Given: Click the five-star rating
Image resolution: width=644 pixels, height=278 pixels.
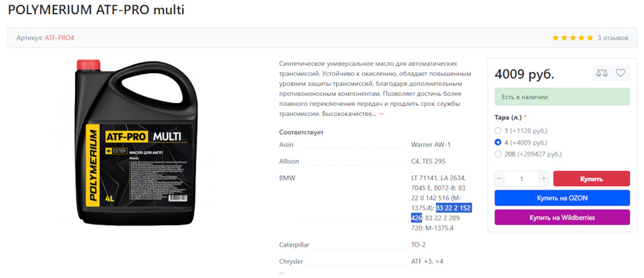Looking at the screenshot, I should [x=572, y=38].
